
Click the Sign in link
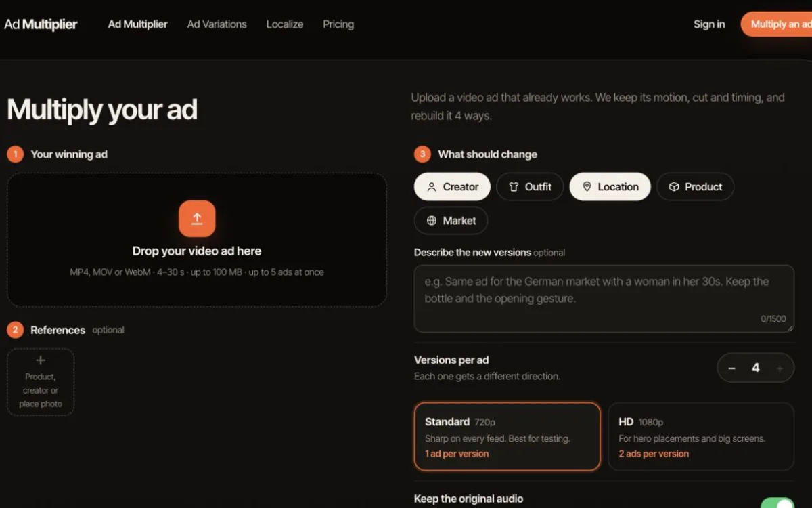709,24
